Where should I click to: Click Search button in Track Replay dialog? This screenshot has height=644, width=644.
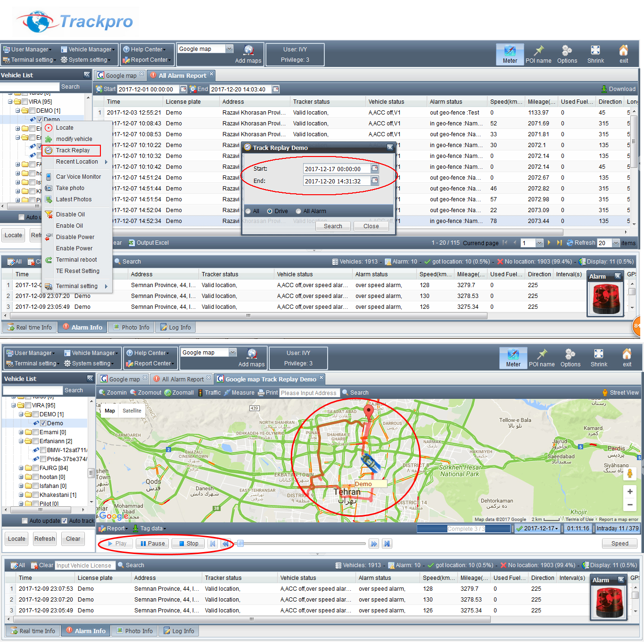pyautogui.click(x=333, y=226)
